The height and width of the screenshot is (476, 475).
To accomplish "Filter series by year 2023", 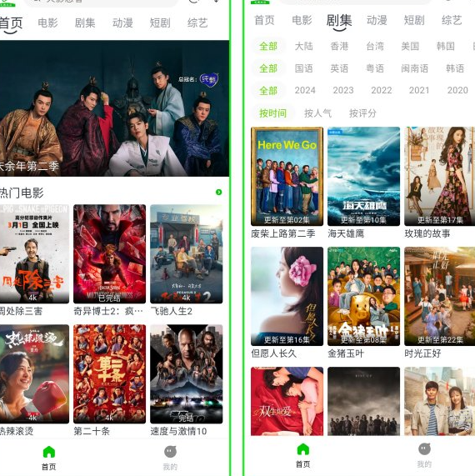I will (343, 90).
